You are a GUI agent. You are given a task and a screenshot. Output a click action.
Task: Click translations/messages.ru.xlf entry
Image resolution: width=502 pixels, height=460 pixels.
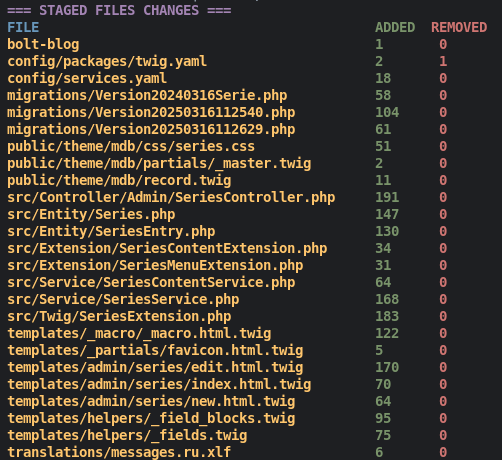119,453
